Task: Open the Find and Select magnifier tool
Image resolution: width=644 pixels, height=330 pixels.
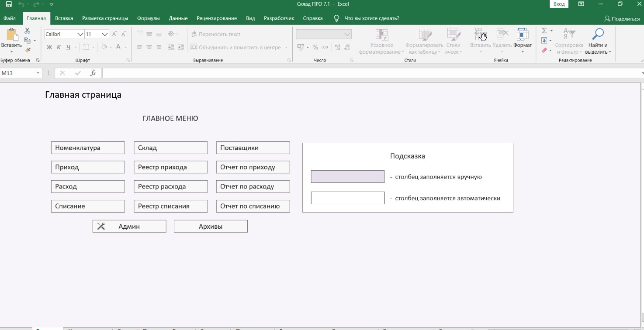Action: click(598, 34)
